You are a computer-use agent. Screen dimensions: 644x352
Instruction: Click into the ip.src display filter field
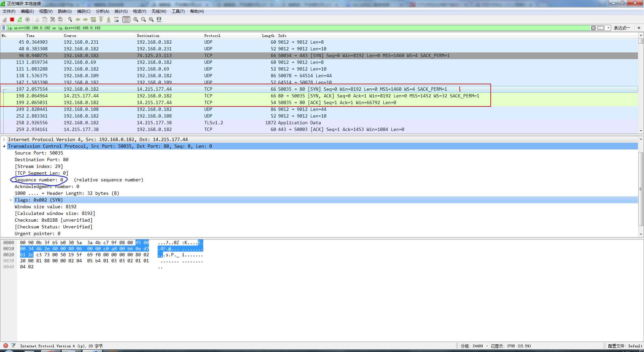point(299,28)
